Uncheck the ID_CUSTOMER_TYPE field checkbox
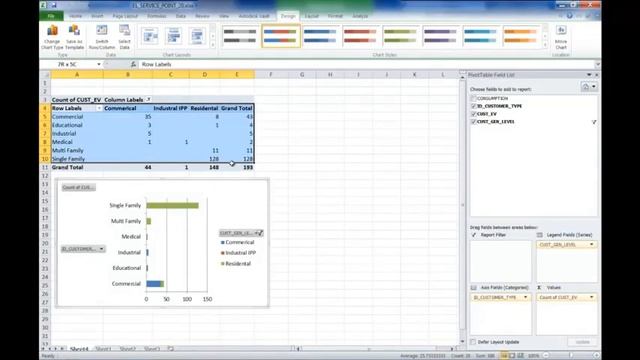 click(473, 106)
